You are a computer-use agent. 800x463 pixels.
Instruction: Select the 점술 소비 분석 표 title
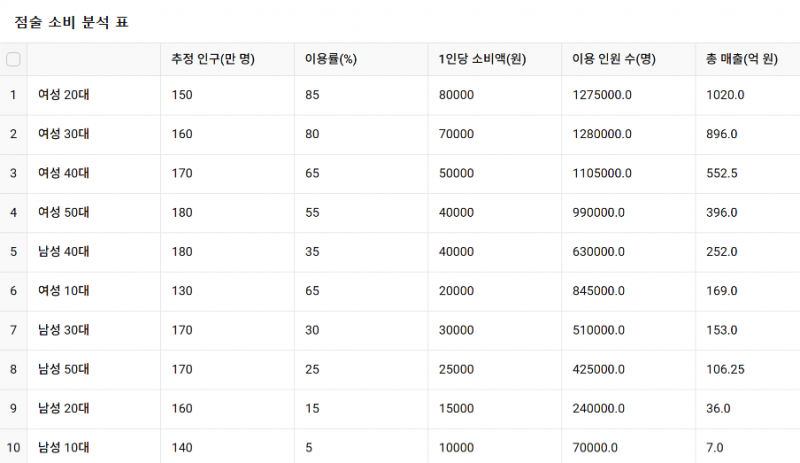pos(71,22)
